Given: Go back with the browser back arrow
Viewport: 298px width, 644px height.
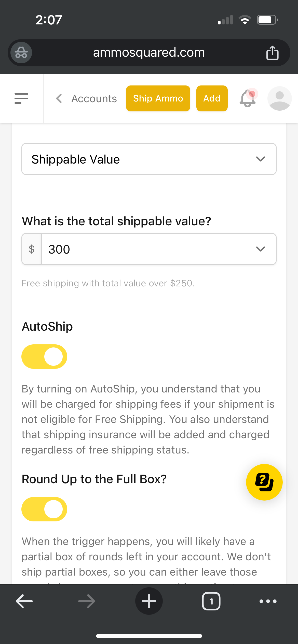Looking at the screenshot, I should 24,601.
